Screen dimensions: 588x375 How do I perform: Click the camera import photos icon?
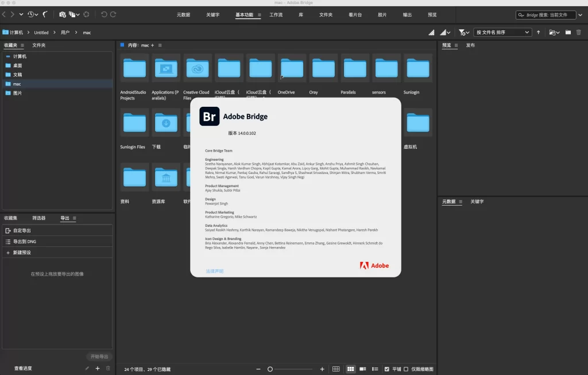click(x=63, y=14)
